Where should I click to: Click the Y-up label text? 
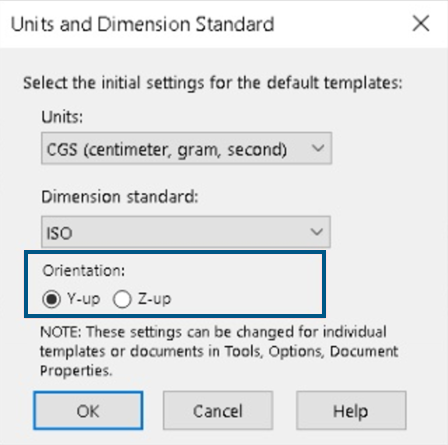tap(83, 298)
